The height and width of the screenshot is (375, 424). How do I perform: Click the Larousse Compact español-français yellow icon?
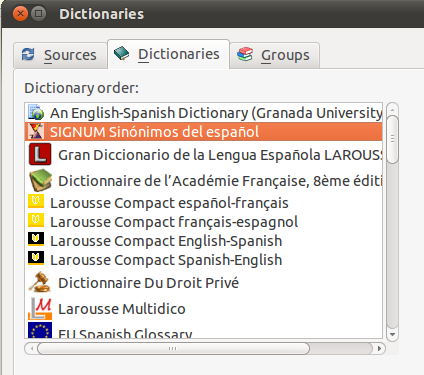tap(36, 202)
